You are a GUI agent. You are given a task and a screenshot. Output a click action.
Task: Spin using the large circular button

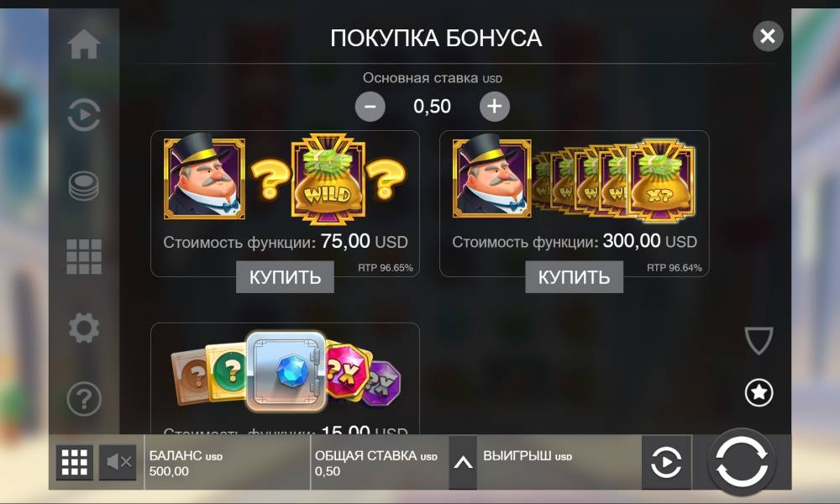click(x=742, y=462)
